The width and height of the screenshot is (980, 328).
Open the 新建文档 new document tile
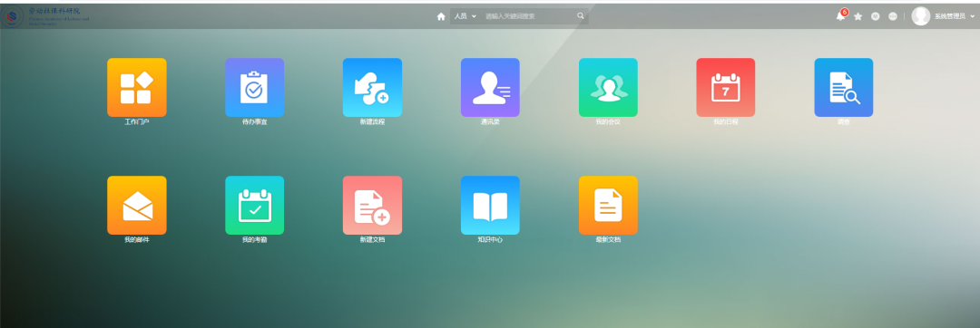pos(373,205)
